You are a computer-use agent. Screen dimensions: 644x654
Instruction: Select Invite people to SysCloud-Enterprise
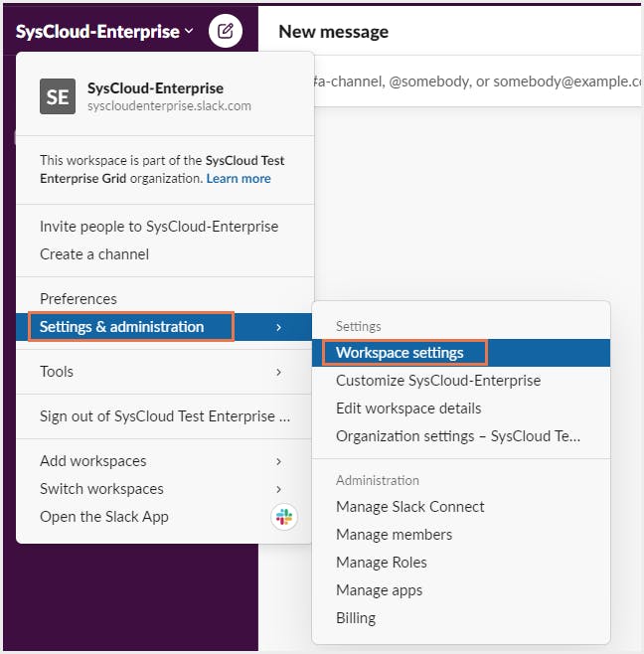159,227
